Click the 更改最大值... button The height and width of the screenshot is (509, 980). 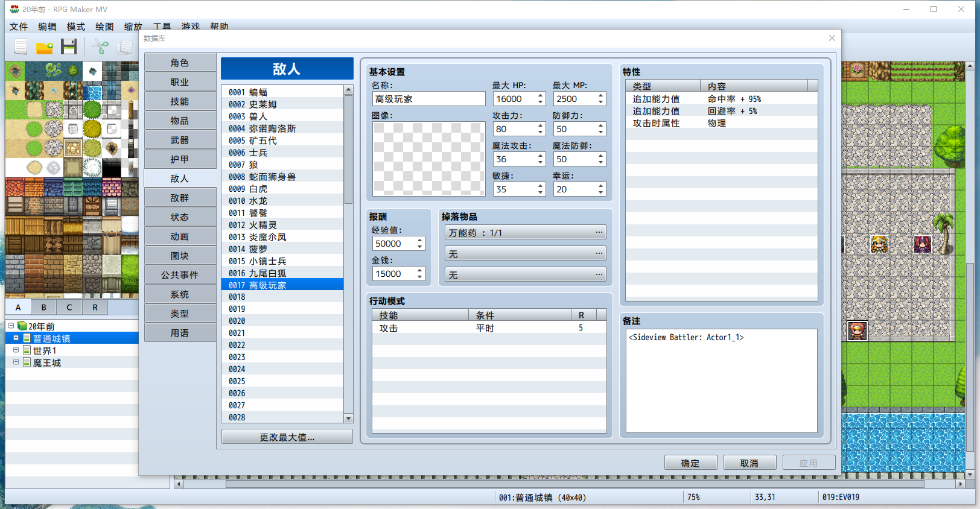click(287, 437)
